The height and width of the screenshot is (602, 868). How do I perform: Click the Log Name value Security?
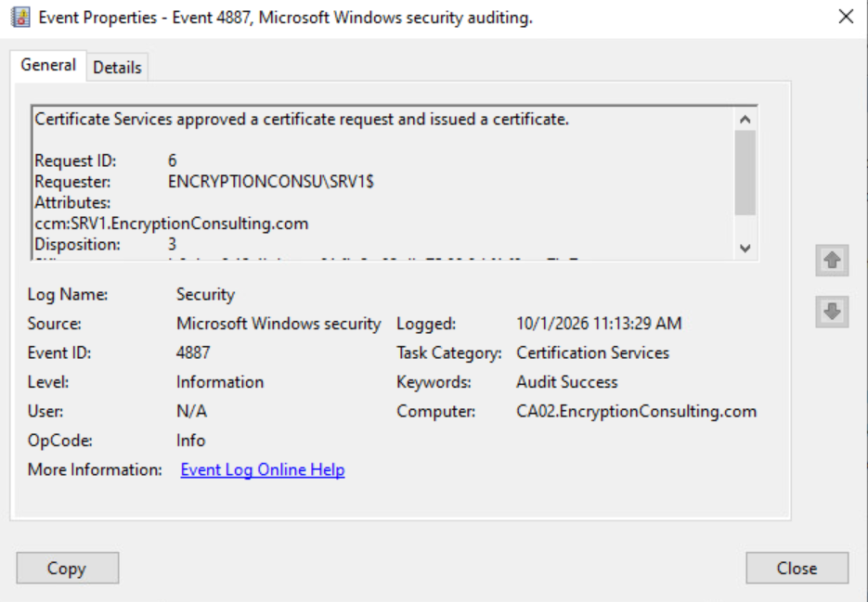[x=205, y=294]
